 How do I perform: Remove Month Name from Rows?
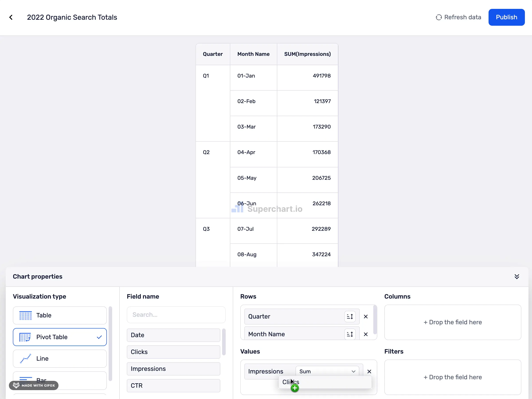click(x=366, y=334)
